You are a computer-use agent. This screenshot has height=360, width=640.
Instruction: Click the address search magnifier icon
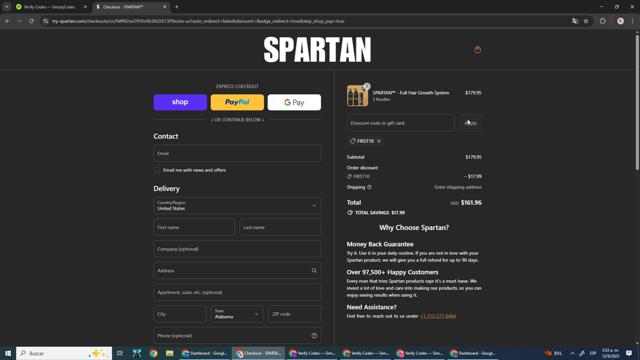(x=314, y=271)
